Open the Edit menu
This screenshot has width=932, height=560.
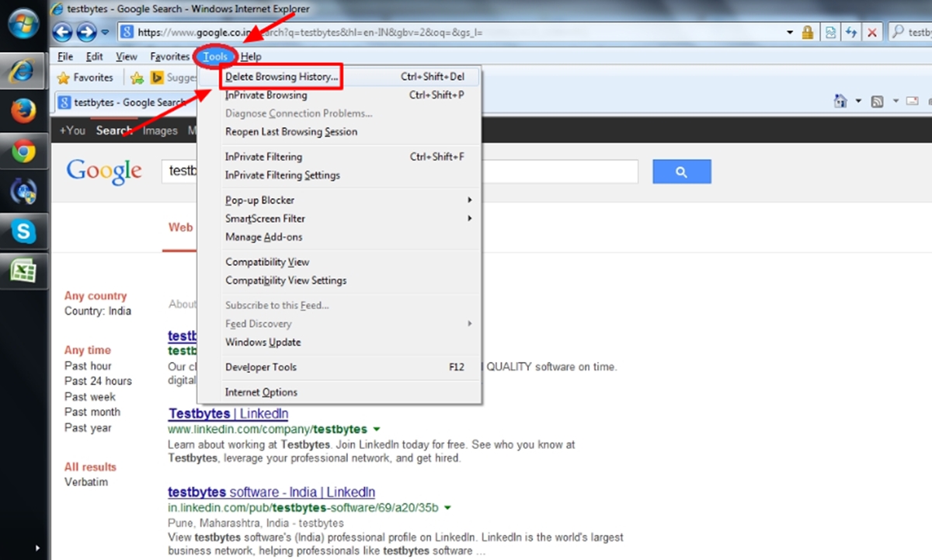(95, 57)
